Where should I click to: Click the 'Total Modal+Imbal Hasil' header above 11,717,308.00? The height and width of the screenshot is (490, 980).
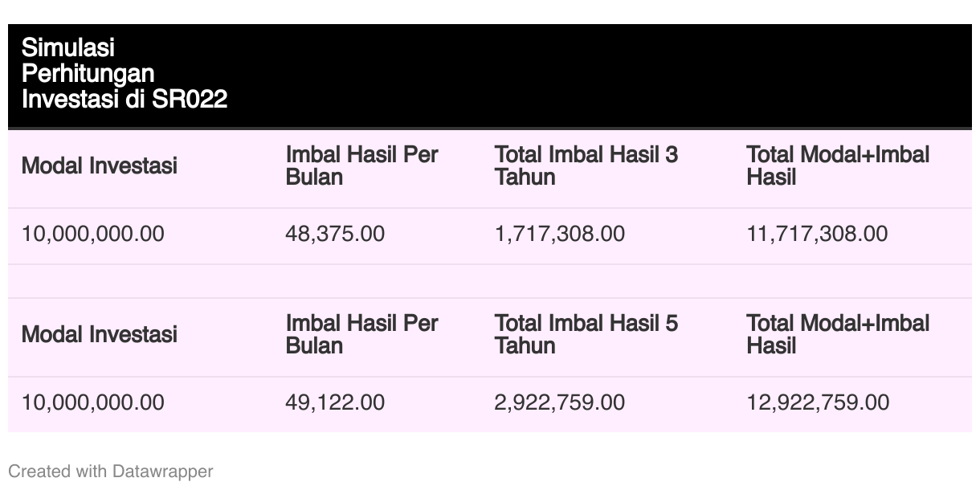[838, 165]
